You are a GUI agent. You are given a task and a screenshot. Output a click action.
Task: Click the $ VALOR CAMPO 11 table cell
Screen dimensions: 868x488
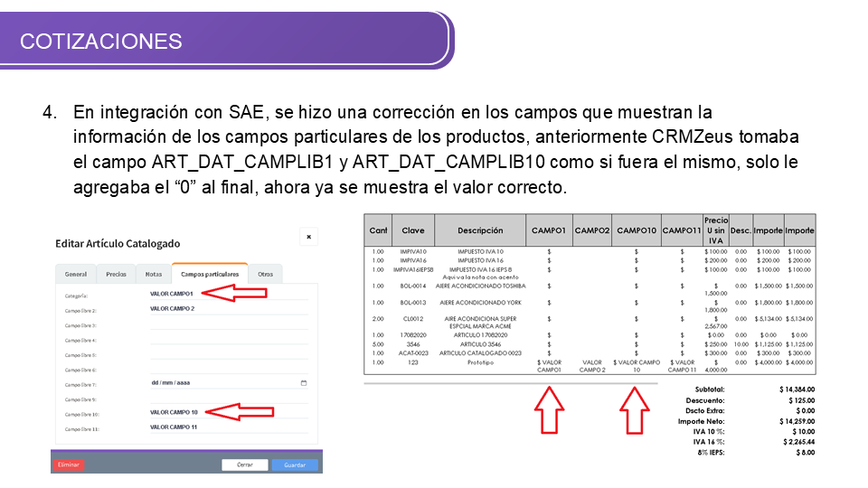(682, 366)
